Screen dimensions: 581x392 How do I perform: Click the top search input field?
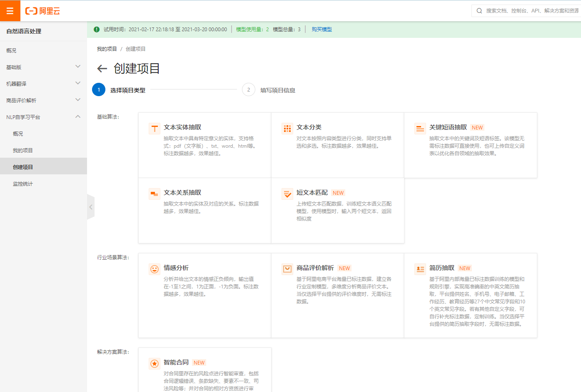531,11
